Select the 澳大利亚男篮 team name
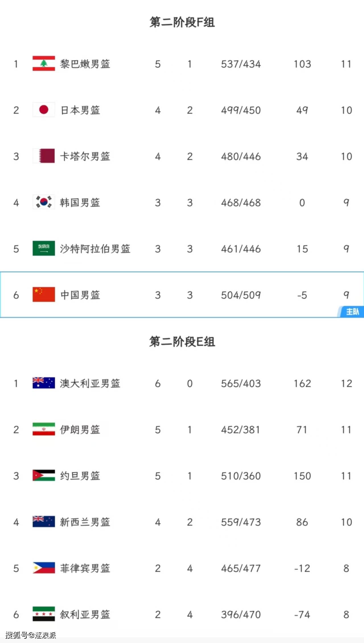 tap(90, 384)
